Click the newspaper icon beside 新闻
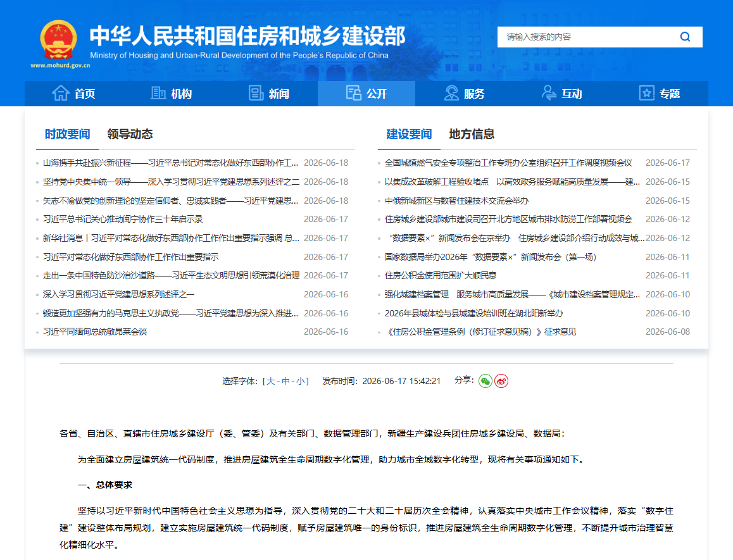The width and height of the screenshot is (733, 560). point(256,93)
